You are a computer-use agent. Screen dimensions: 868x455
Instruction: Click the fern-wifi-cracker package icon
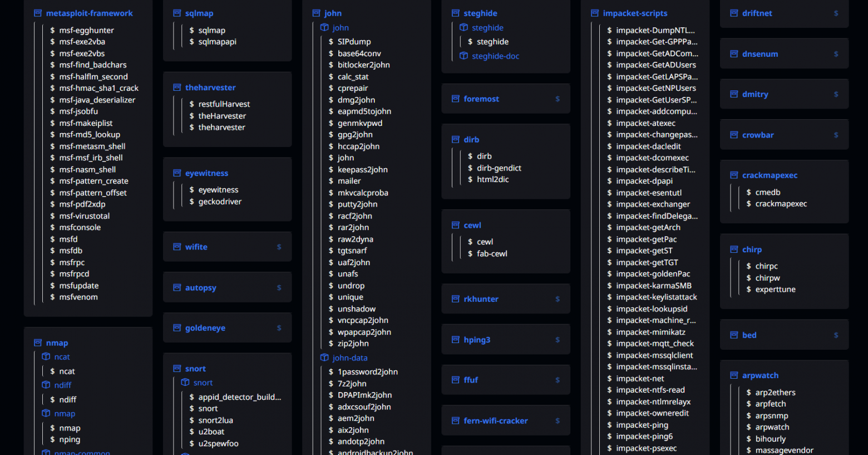[x=456, y=421]
